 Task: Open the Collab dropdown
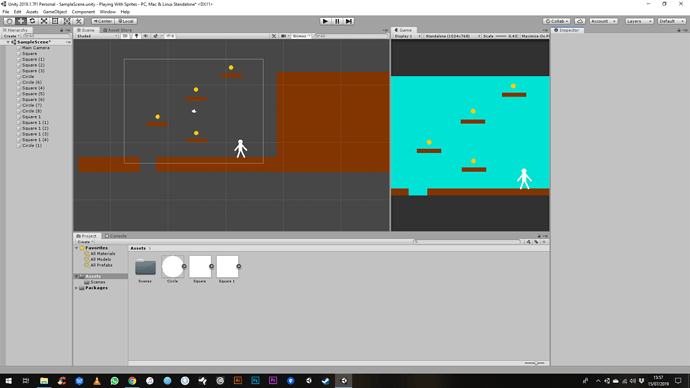pyautogui.click(x=557, y=21)
